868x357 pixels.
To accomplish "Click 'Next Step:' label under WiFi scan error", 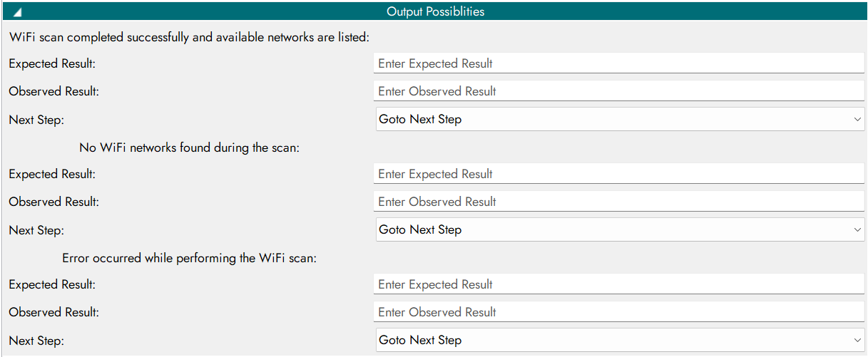I will pos(36,341).
